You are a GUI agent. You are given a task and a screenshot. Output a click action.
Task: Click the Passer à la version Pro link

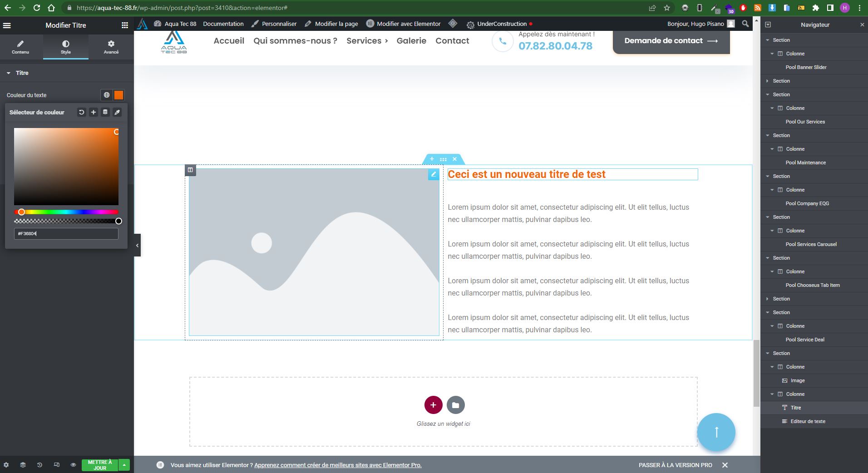[x=675, y=465]
